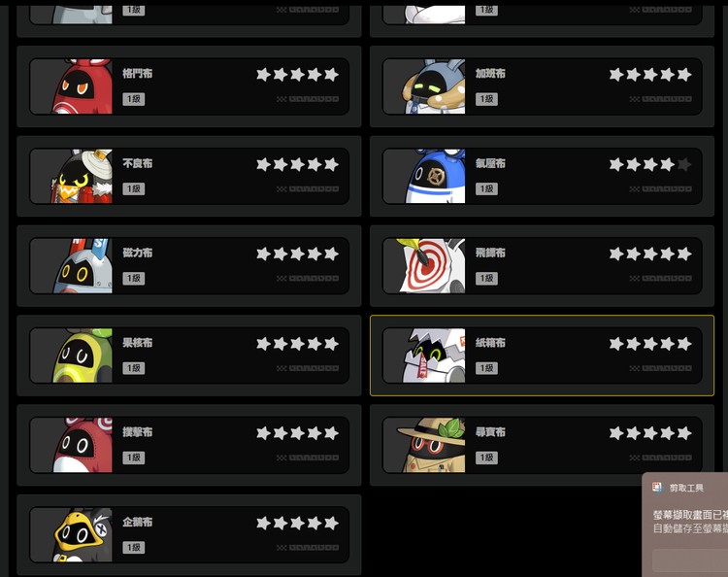The image size is (728, 577).
Task: Pick the 飛鏢布 dartboard Bangboo avatar
Action: 431,266
